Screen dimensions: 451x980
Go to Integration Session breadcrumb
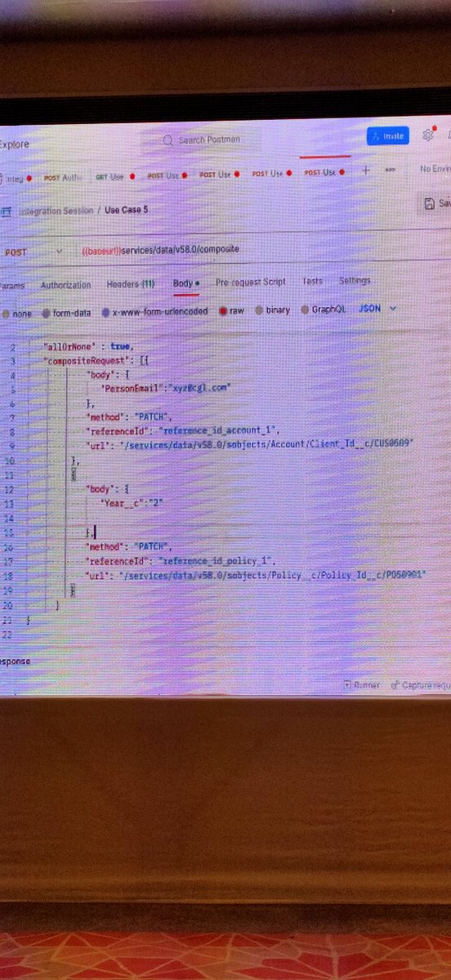(56, 211)
